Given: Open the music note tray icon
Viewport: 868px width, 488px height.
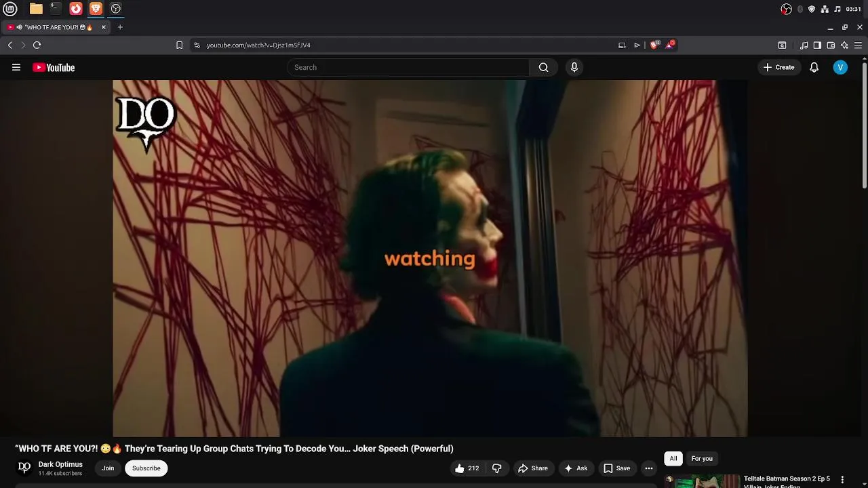Looking at the screenshot, I should click(837, 9).
